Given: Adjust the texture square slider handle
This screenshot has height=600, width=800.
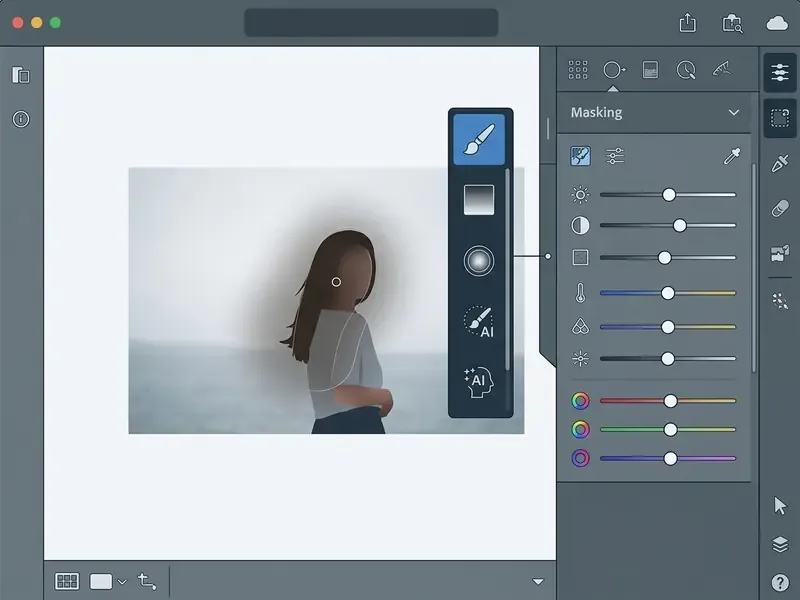Looking at the screenshot, I should click(664, 258).
